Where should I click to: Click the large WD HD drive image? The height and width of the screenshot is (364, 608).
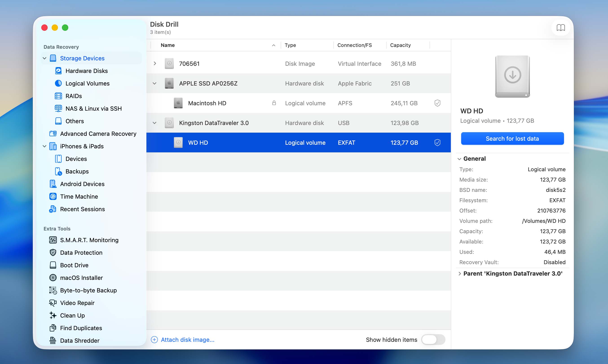(512, 76)
